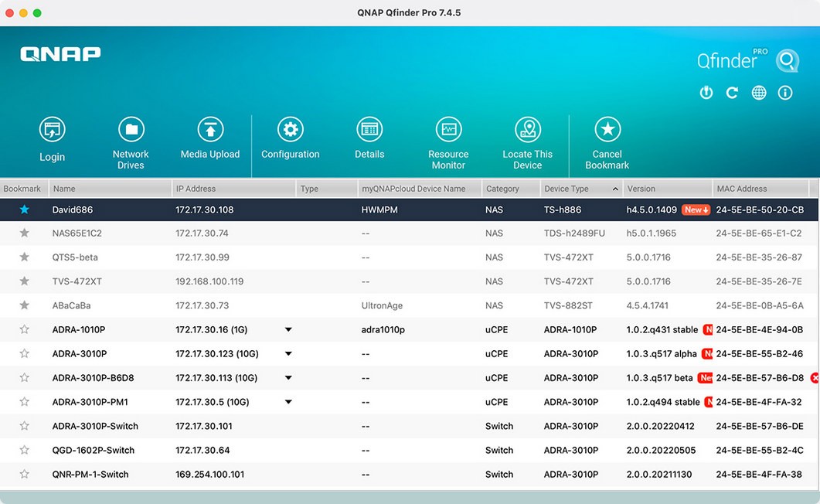Click update badge on 1.0.2.q494 stable version
Screen dimensions: 820x504
point(709,402)
